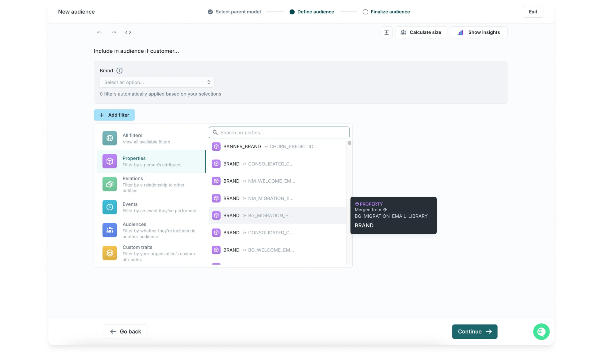Click the Select parent model checkmark step
Image resolution: width=602 pixels, height=364 pixels.
tap(210, 12)
